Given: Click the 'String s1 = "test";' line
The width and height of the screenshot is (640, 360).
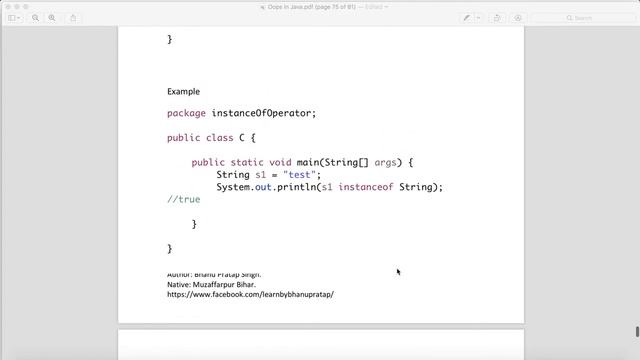Looking at the screenshot, I should (x=269, y=175).
